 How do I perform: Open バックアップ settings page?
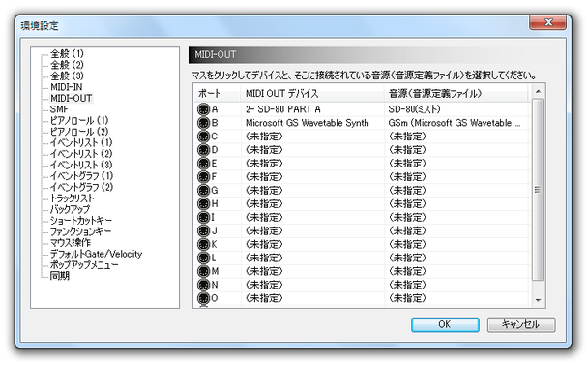point(71,209)
